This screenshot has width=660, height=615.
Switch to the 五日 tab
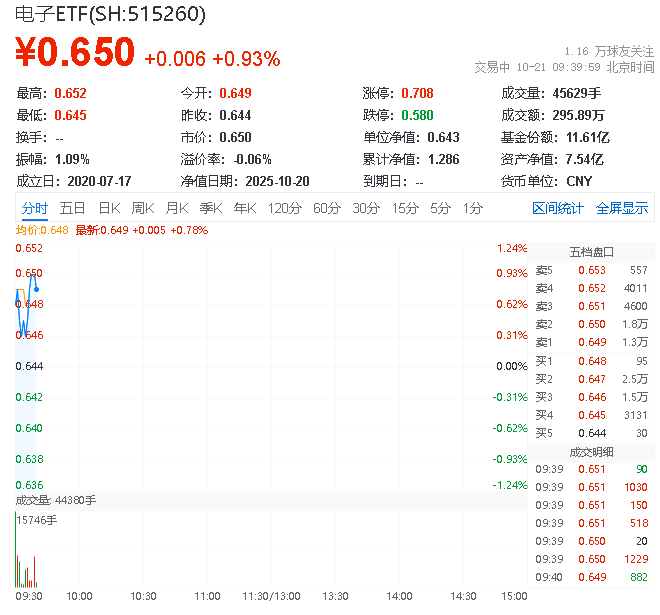[x=72, y=208]
